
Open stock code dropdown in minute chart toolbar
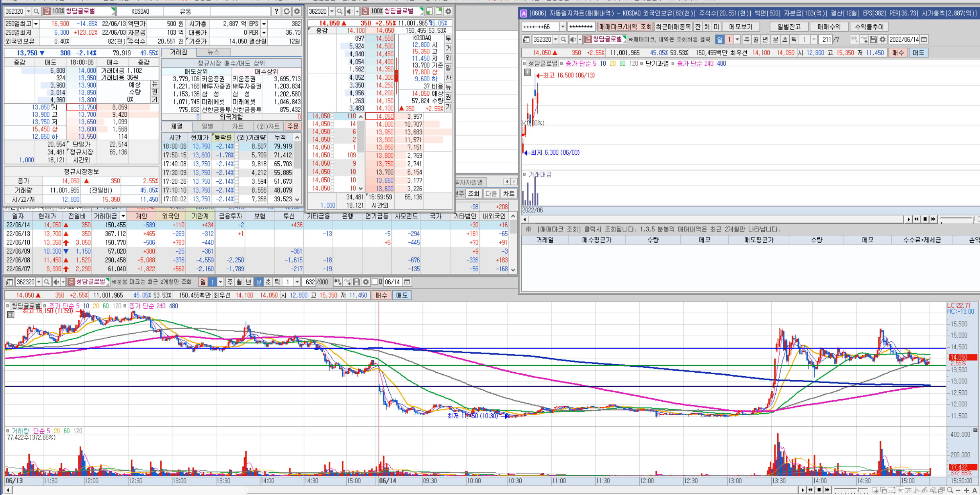coord(38,282)
